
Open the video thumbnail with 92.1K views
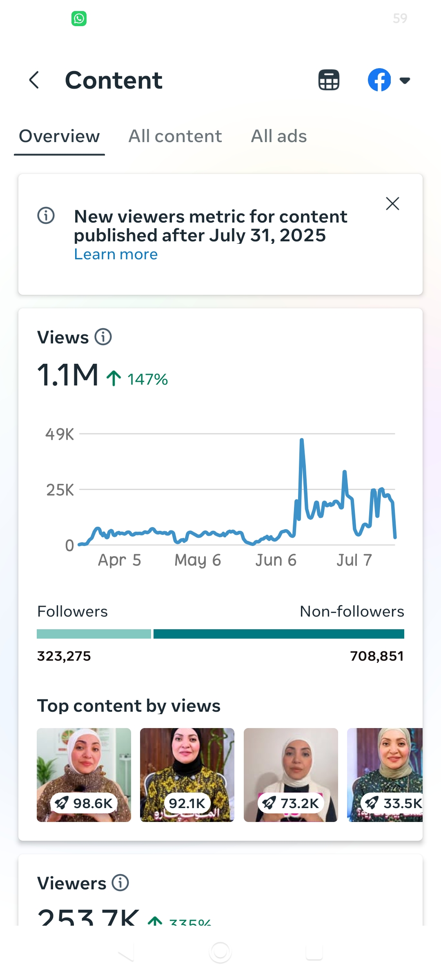pos(187,775)
